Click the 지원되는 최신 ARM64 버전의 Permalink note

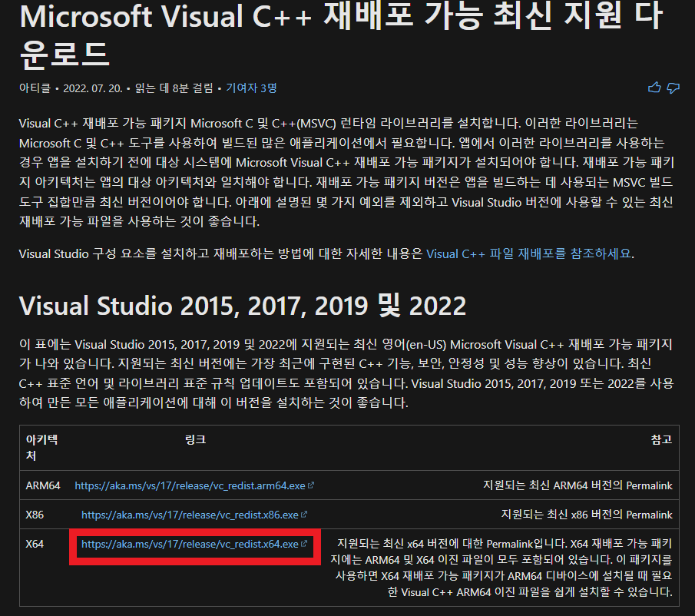578,485
